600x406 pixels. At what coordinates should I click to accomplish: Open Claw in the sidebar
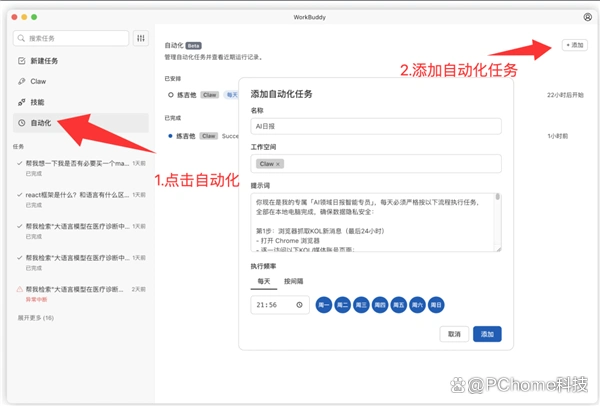coord(38,81)
